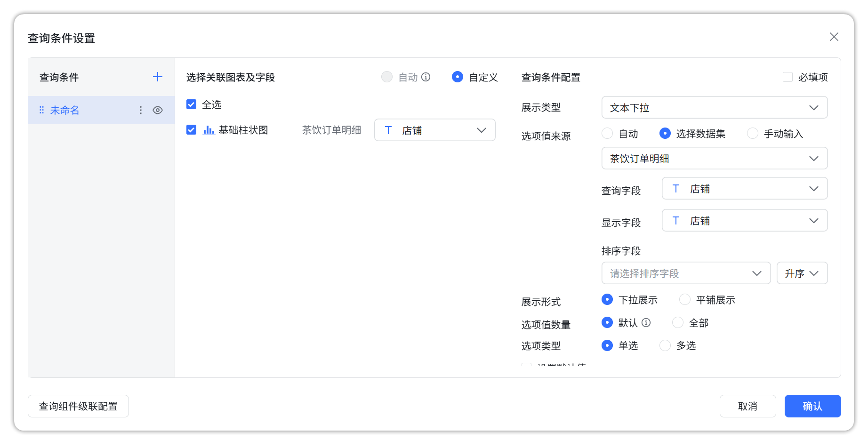The width and height of the screenshot is (868, 440).
Task: Open the 查询字段 dropdown
Action: 745,188
